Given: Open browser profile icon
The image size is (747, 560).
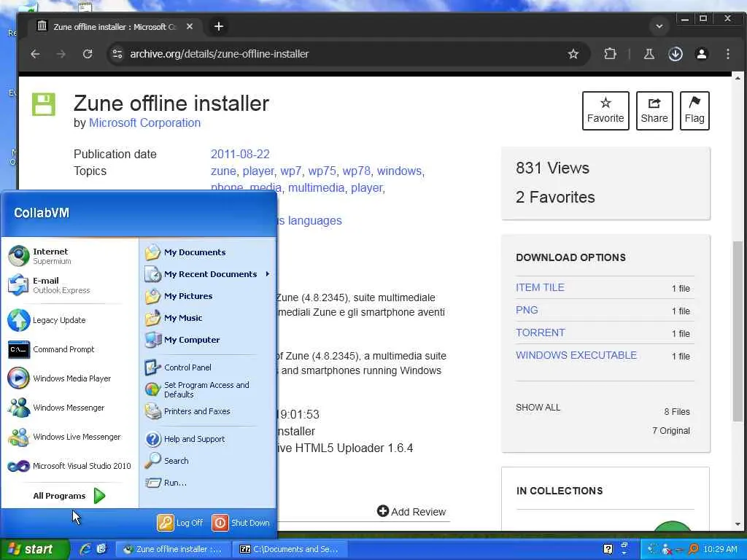Looking at the screenshot, I should pos(702,54).
